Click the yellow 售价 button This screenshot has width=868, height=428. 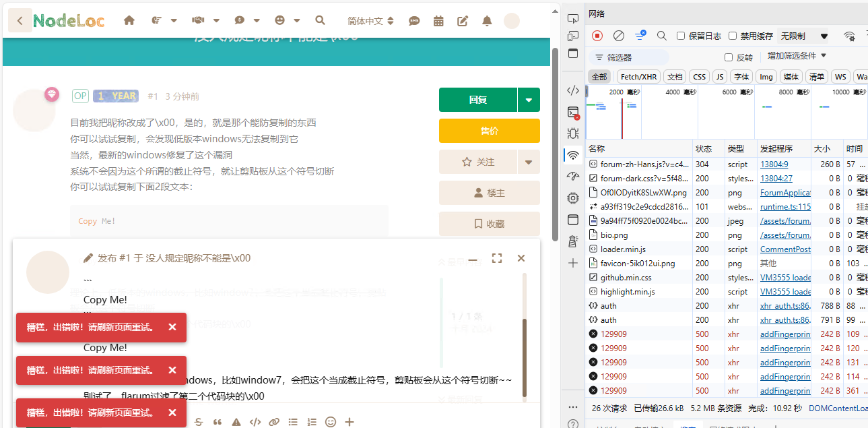pos(490,131)
